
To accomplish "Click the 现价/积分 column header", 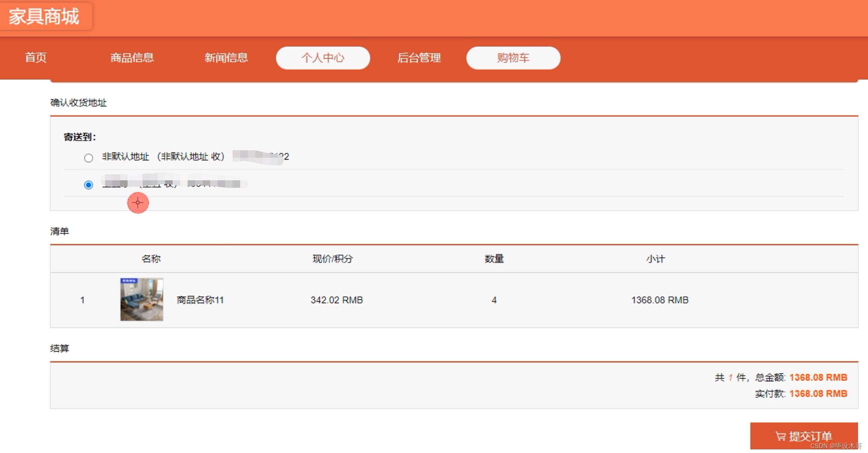I will (332, 259).
